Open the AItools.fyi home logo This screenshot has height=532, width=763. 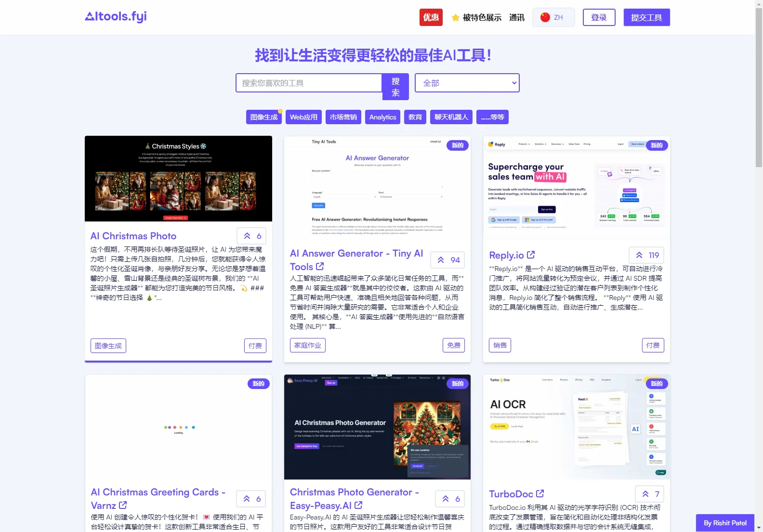116,17
